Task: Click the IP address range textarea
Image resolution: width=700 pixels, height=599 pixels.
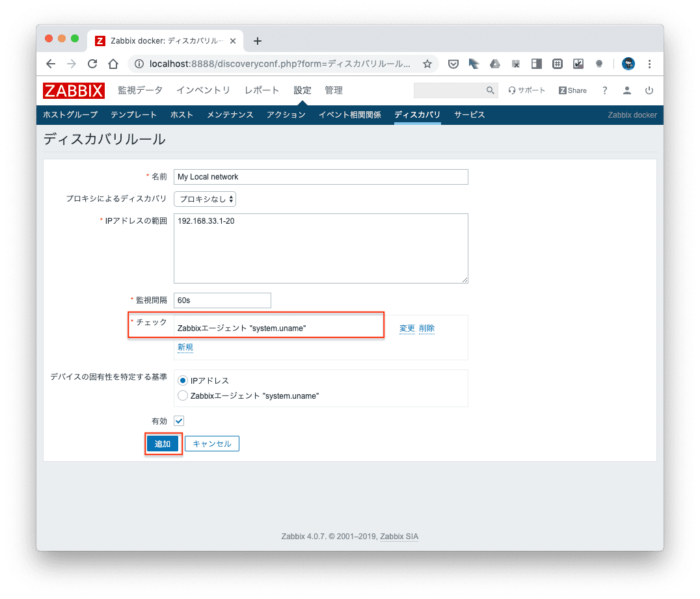Action: pyautogui.click(x=321, y=248)
